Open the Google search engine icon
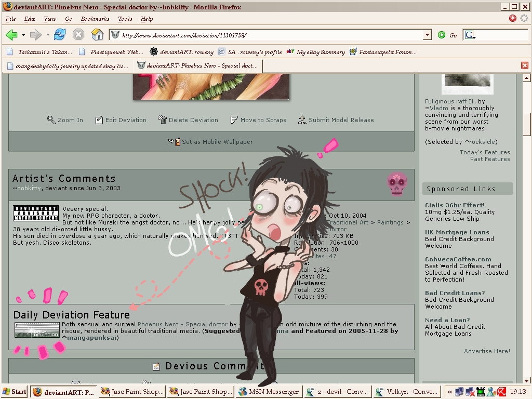 pos(470,35)
